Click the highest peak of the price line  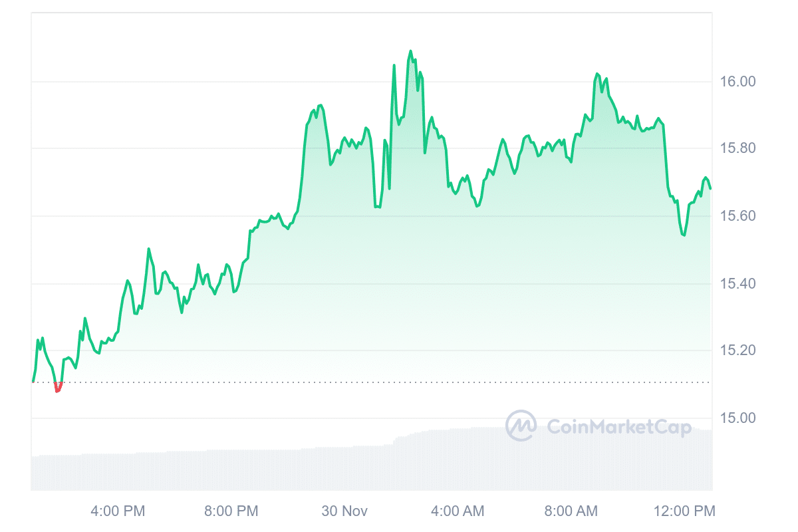410,51
